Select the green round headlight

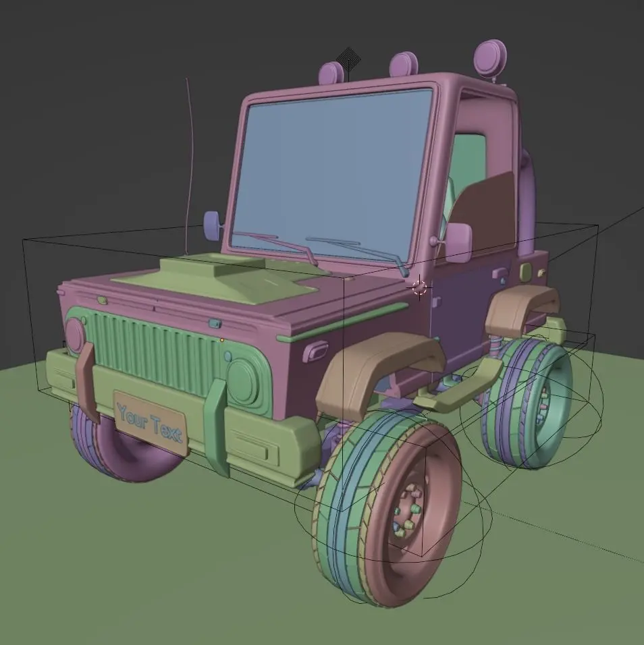(x=243, y=383)
